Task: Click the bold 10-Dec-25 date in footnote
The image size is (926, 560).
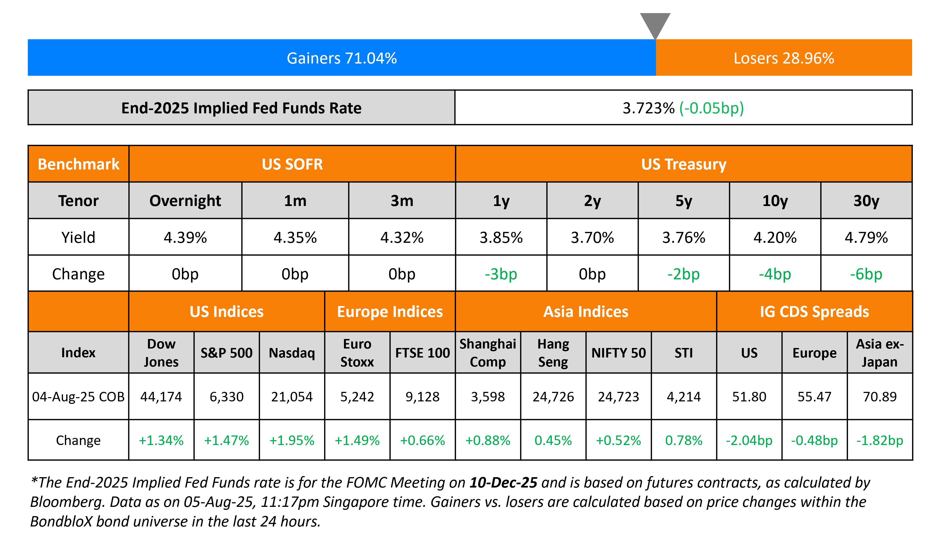Action: tap(503, 483)
